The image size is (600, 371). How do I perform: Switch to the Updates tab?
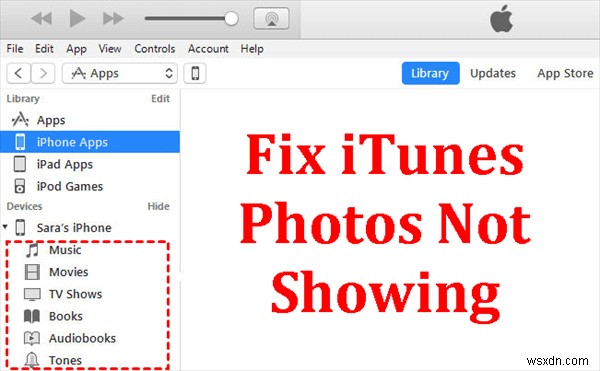click(493, 73)
